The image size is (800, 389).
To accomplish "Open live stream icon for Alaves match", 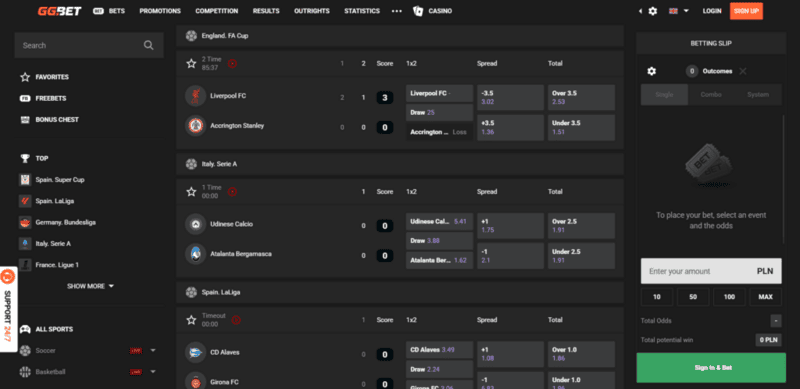I will click(x=236, y=320).
